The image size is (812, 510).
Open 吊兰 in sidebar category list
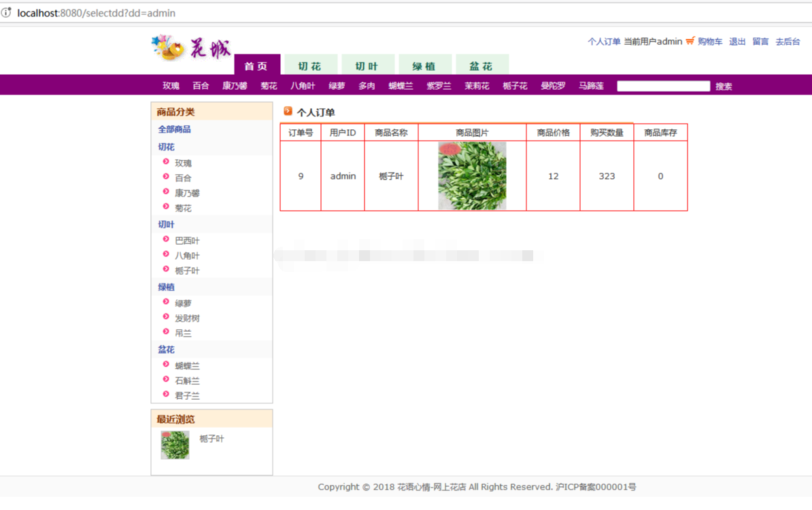click(x=184, y=333)
